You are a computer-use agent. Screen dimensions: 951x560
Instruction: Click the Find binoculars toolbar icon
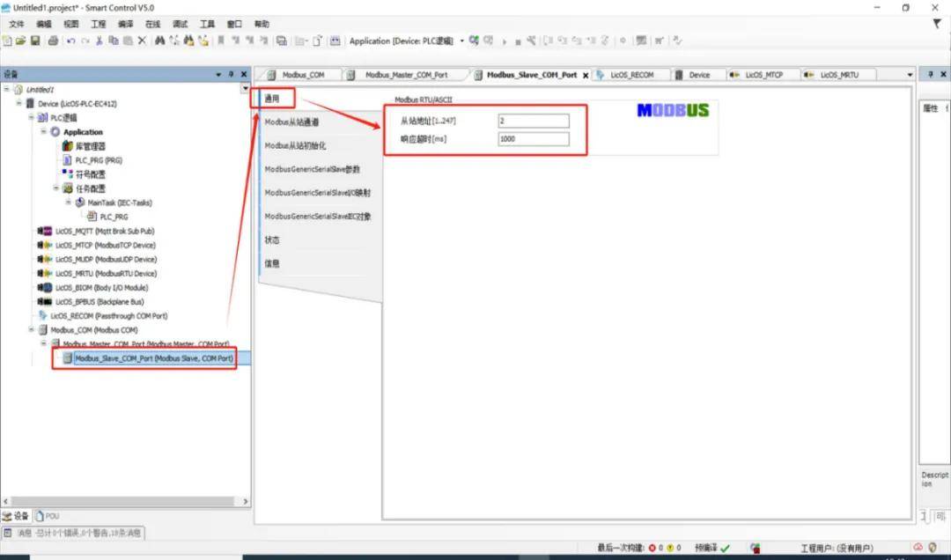[159, 41]
